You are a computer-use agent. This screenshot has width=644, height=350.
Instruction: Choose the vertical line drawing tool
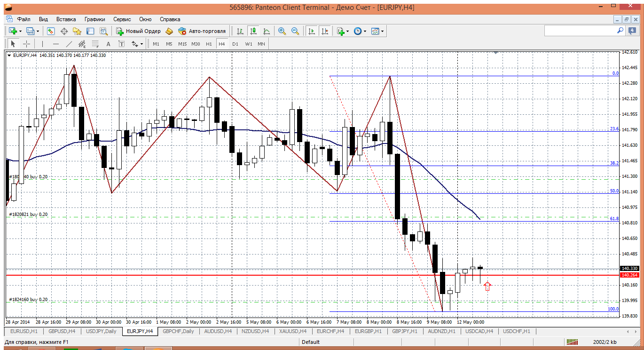(x=42, y=44)
